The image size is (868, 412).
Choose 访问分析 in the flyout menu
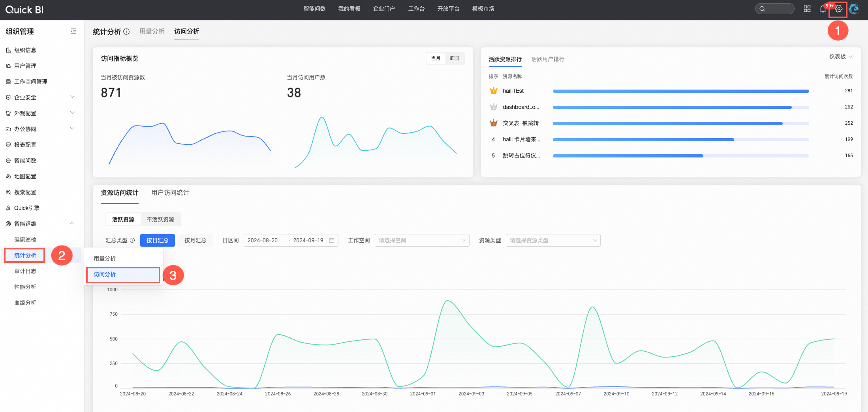click(x=123, y=275)
